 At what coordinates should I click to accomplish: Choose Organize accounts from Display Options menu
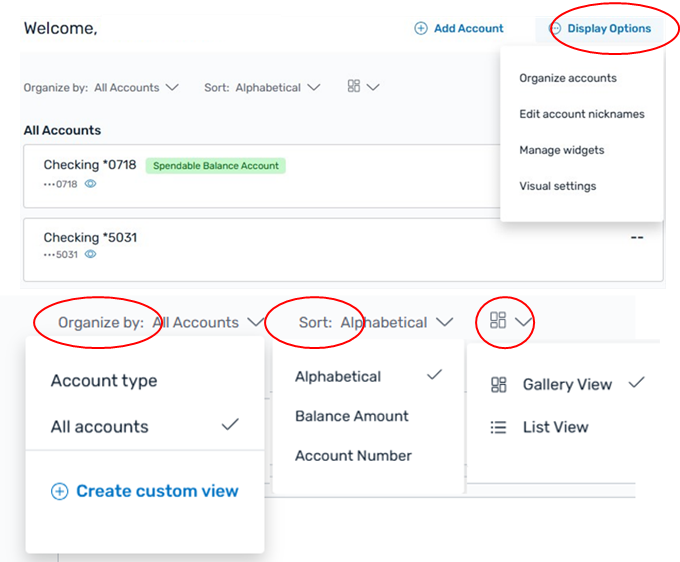coord(568,78)
